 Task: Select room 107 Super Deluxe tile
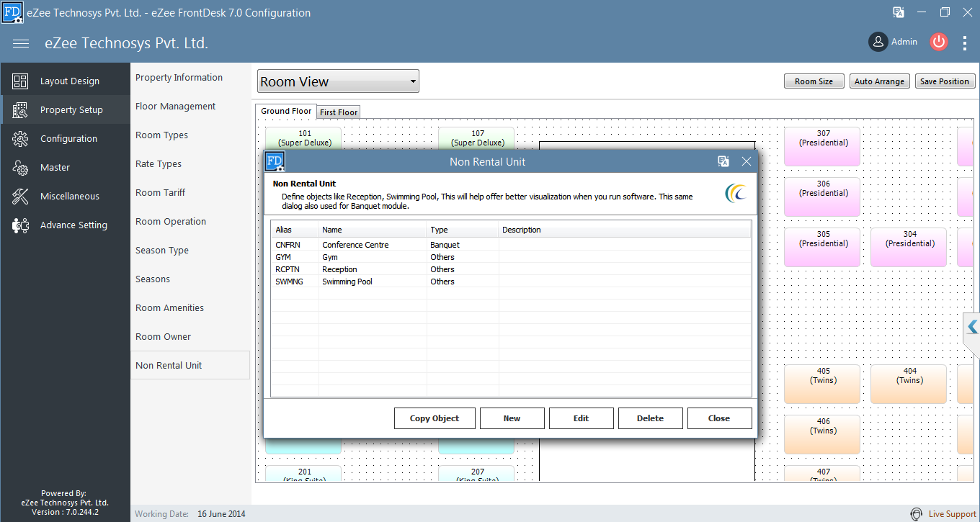click(476, 138)
